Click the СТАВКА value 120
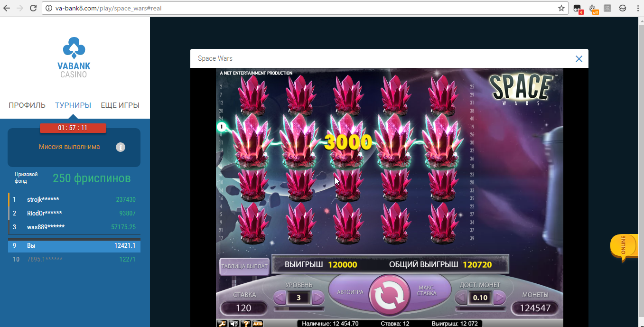Screen dimensions: 644x327 (243, 308)
